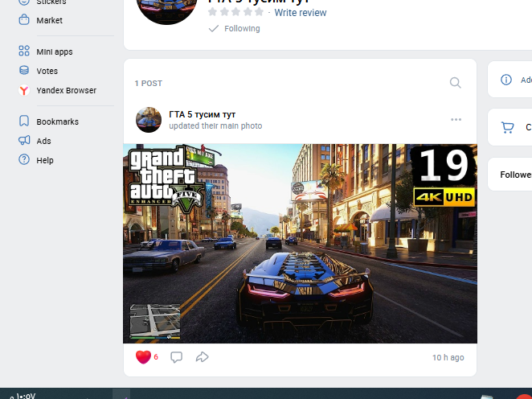
Task: Click the '10 h ago' post timestamp
Action: [448, 357]
